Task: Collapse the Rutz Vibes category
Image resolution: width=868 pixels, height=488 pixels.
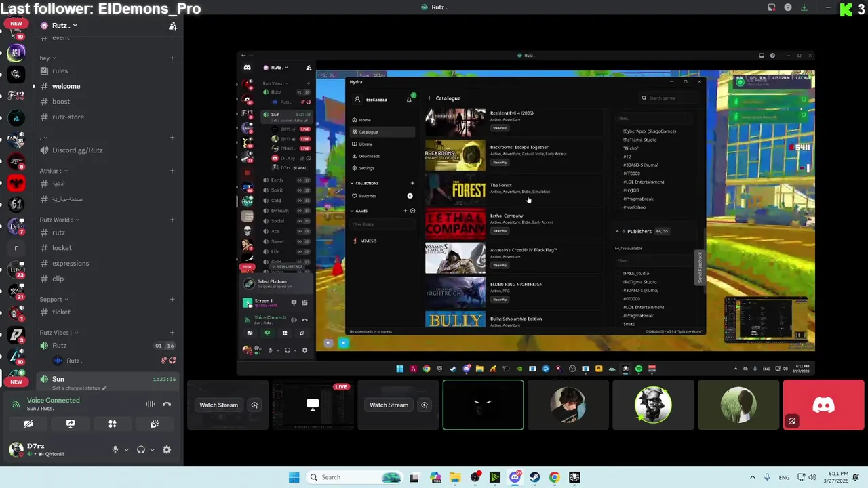Action: tap(58, 333)
